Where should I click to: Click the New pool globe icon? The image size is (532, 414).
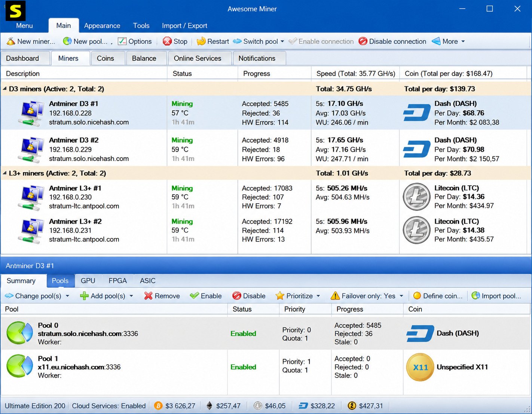click(x=67, y=41)
